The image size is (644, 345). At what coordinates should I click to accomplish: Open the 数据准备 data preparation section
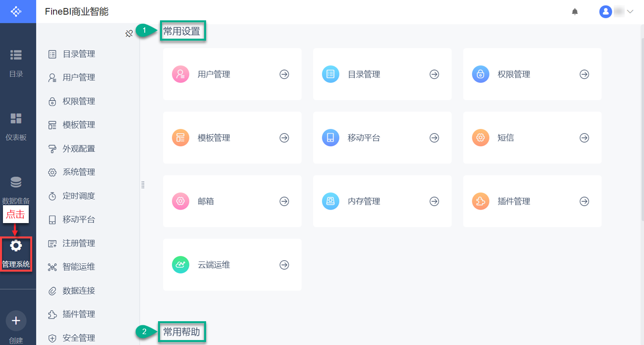pyautogui.click(x=16, y=189)
